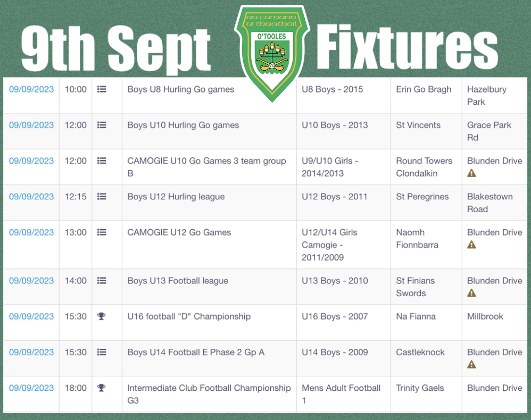Click list icon for Boys U12 Hurling league

[x=102, y=197]
